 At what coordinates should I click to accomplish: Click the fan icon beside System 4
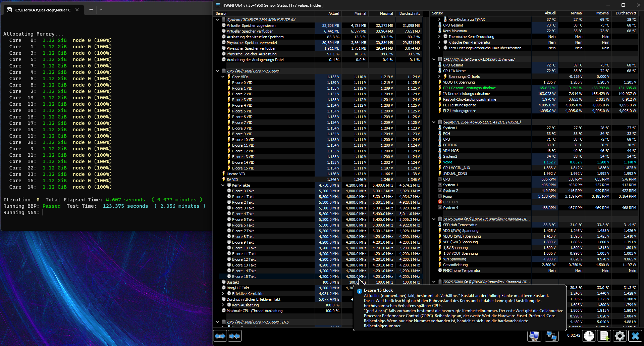point(440,208)
